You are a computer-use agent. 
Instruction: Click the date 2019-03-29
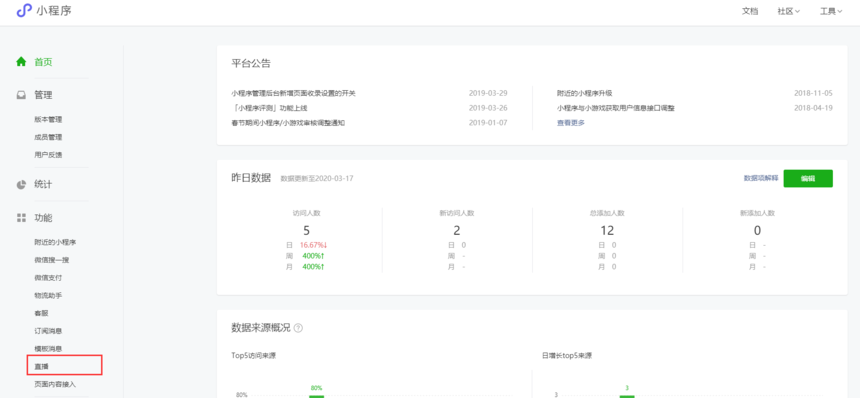click(488, 93)
